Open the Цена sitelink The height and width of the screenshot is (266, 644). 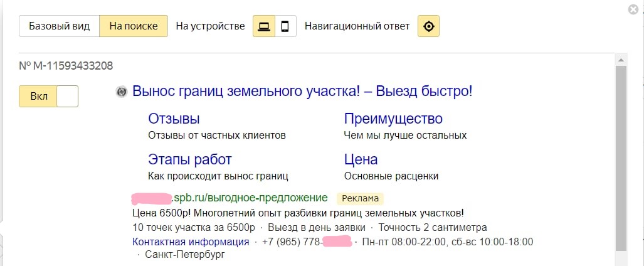(361, 159)
